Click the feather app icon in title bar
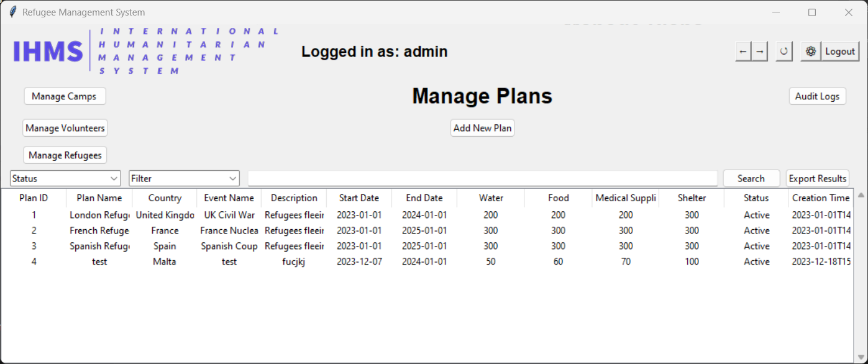The width and height of the screenshot is (868, 364). (x=12, y=12)
